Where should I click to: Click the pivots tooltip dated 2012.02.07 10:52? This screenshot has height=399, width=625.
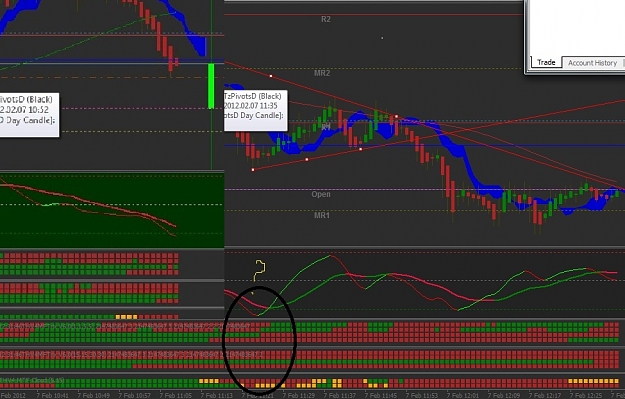(29, 115)
